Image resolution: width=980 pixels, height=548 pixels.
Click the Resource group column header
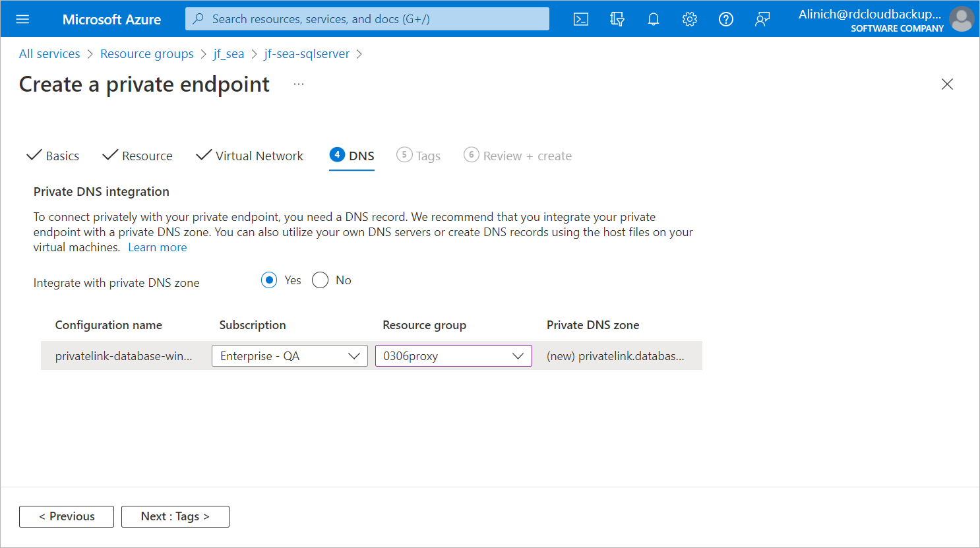click(425, 325)
